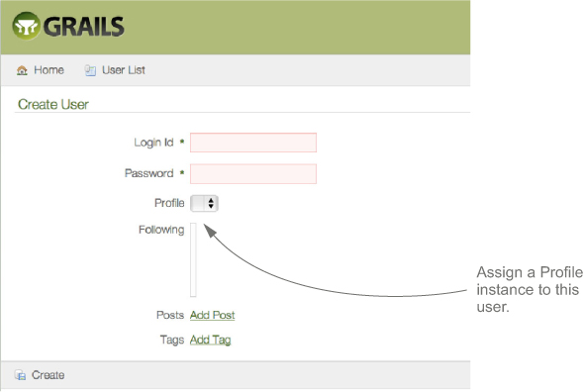This screenshot has height=392, width=583.
Task: Click the Create User page heading
Action: coord(53,105)
